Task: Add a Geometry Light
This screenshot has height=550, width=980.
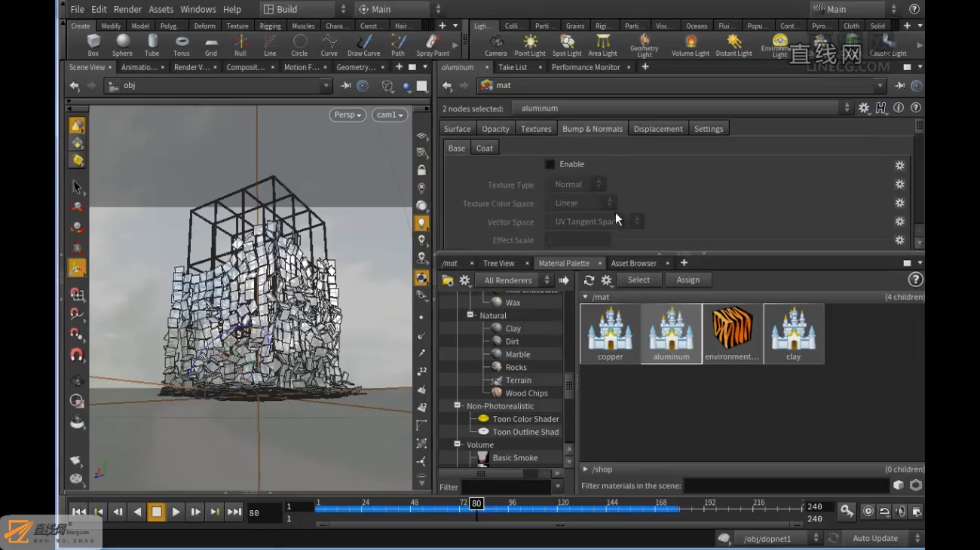Action: click(645, 46)
